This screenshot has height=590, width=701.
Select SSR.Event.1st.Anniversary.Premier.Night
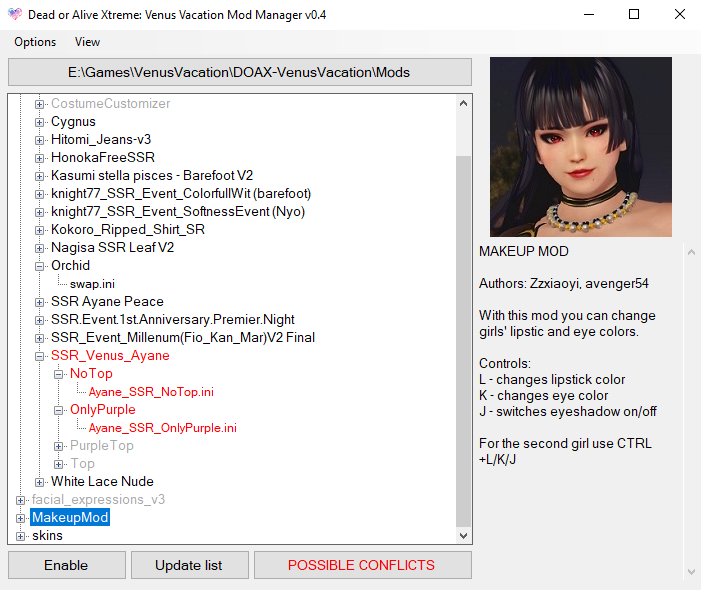click(173, 320)
